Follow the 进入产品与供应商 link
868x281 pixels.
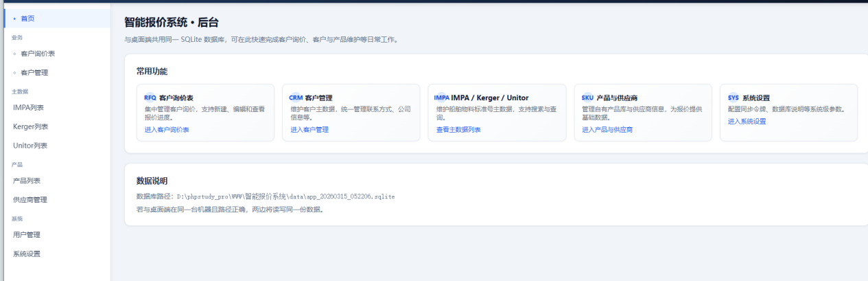tap(607, 129)
